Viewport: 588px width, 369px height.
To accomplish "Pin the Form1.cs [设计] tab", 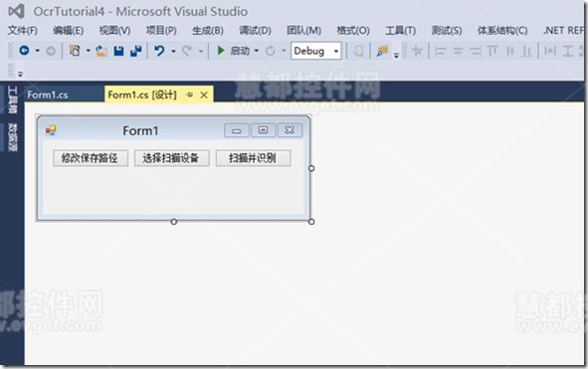I will click(189, 94).
